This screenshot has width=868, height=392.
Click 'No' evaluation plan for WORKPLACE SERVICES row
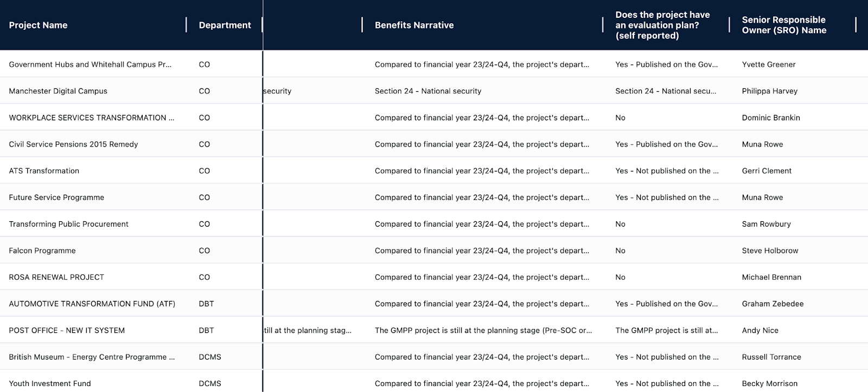620,118
